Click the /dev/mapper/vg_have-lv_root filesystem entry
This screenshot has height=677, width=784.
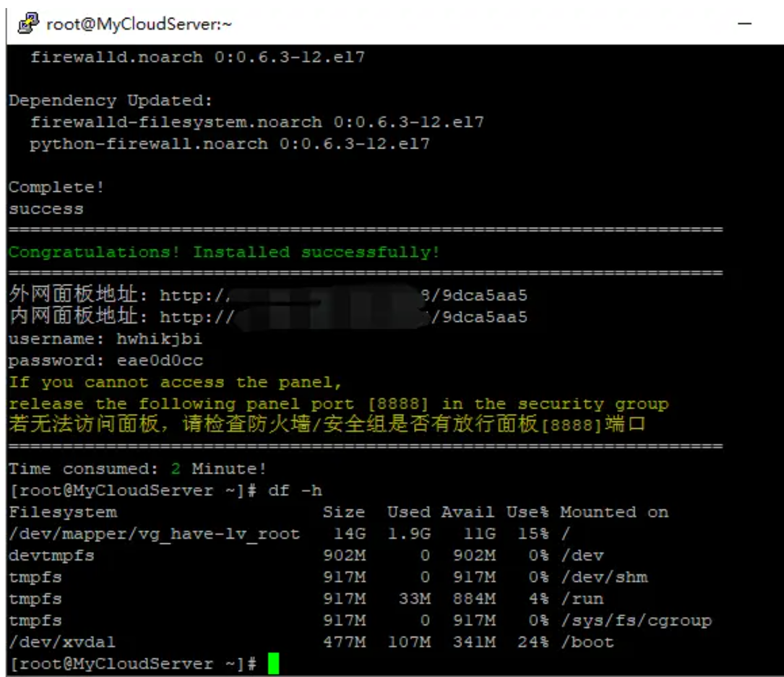154,534
